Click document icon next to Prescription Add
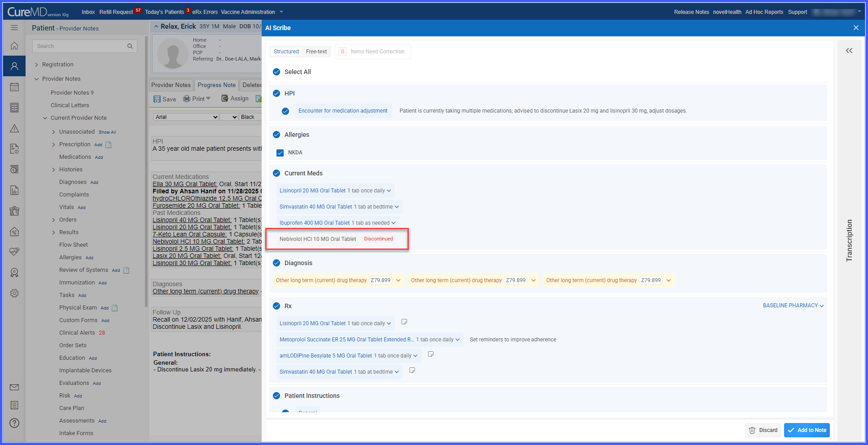The width and height of the screenshot is (868, 445). pyautogui.click(x=108, y=144)
